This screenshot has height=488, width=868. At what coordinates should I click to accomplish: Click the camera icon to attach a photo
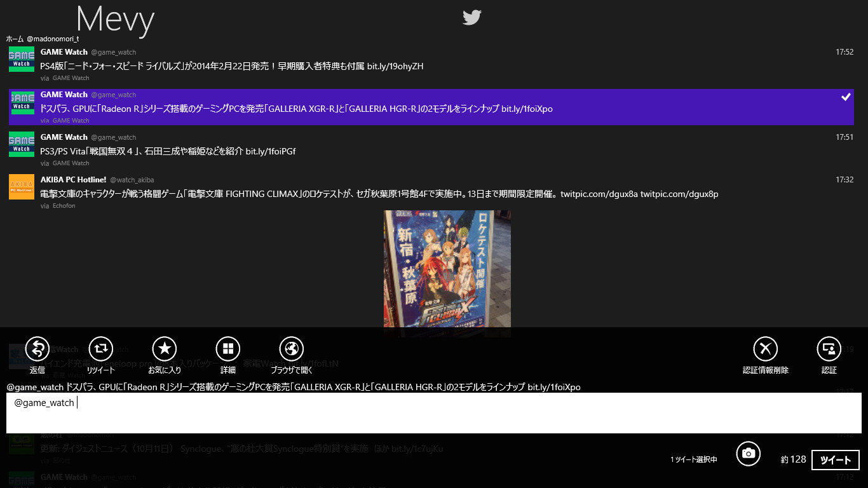tap(748, 454)
